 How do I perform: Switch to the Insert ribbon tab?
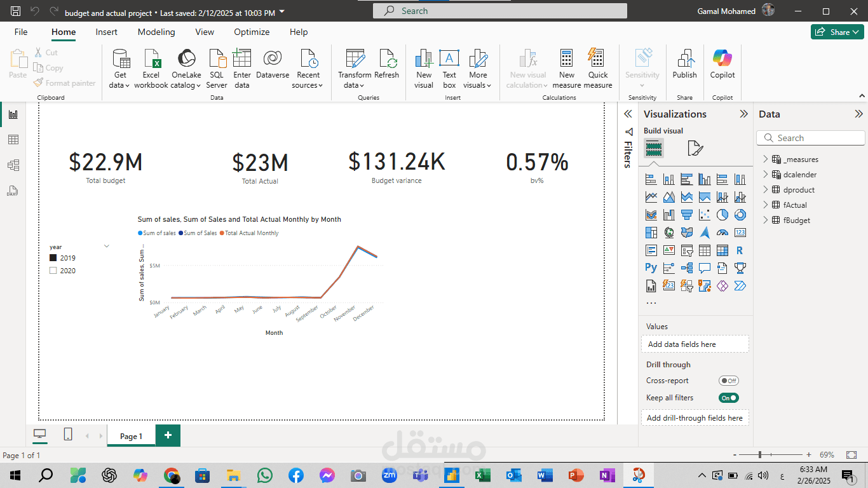click(x=107, y=32)
